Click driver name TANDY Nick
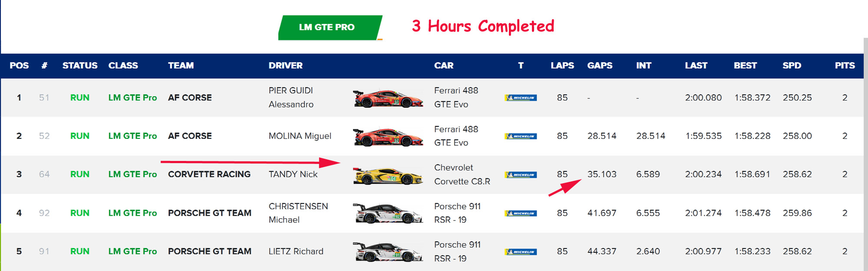The image size is (868, 271). tap(293, 174)
